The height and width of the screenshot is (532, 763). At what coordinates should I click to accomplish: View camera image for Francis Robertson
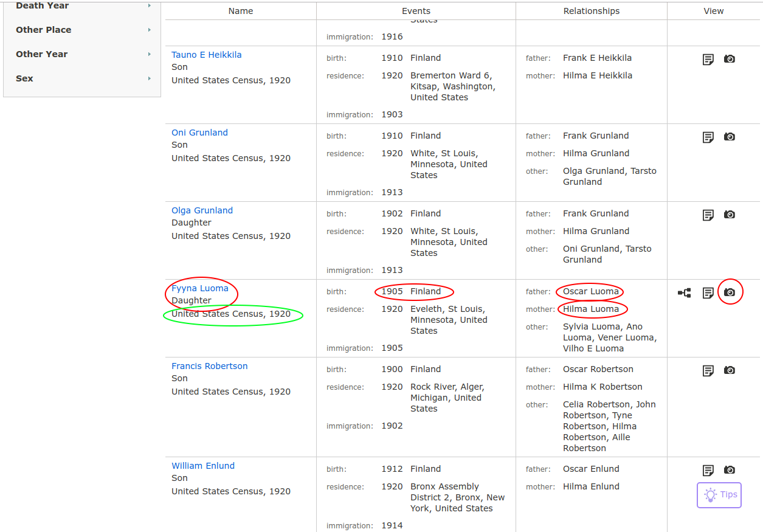point(730,370)
